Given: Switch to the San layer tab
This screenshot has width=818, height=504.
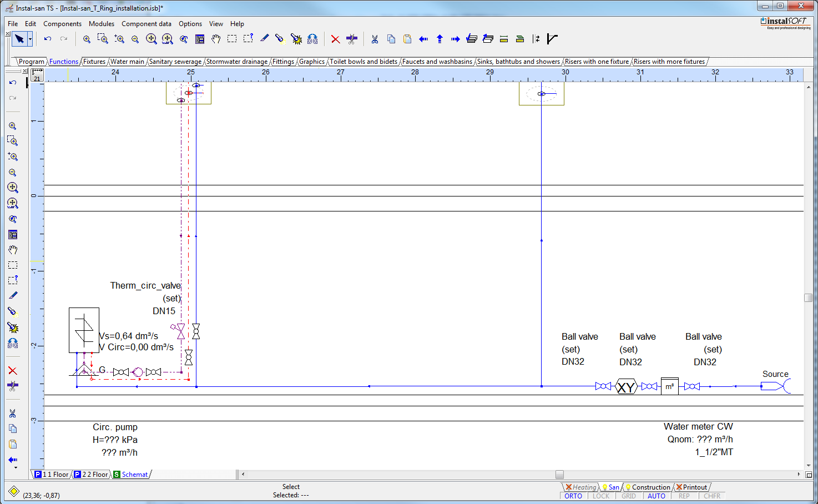Looking at the screenshot, I should point(610,487).
